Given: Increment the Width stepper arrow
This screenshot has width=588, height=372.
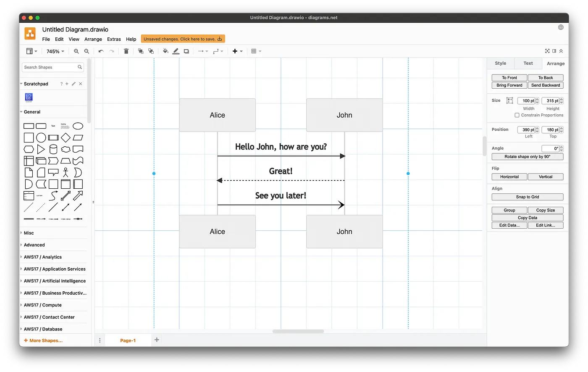Looking at the screenshot, I should tap(537, 98).
